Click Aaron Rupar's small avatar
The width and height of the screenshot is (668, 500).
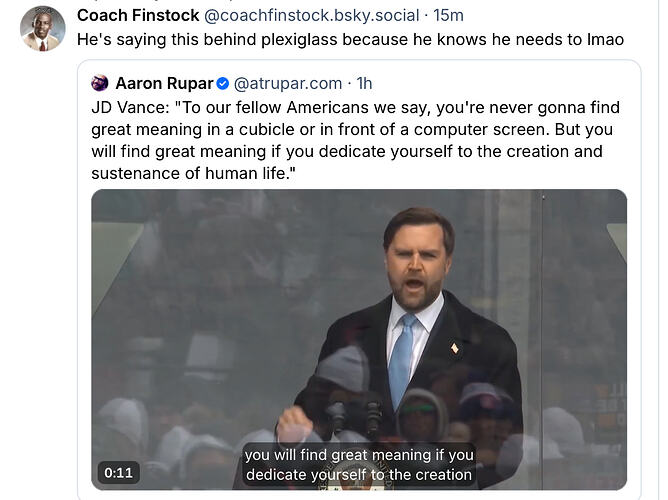pos(100,83)
